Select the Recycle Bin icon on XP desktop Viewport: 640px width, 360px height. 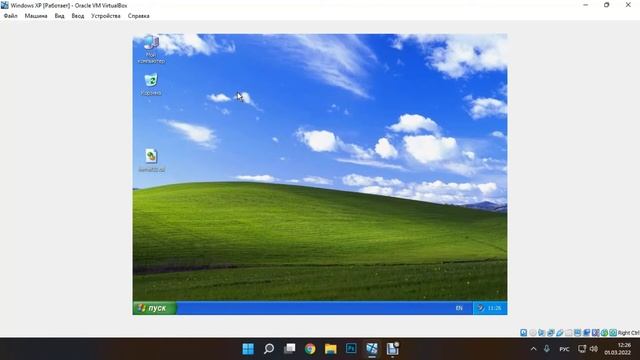(151, 84)
